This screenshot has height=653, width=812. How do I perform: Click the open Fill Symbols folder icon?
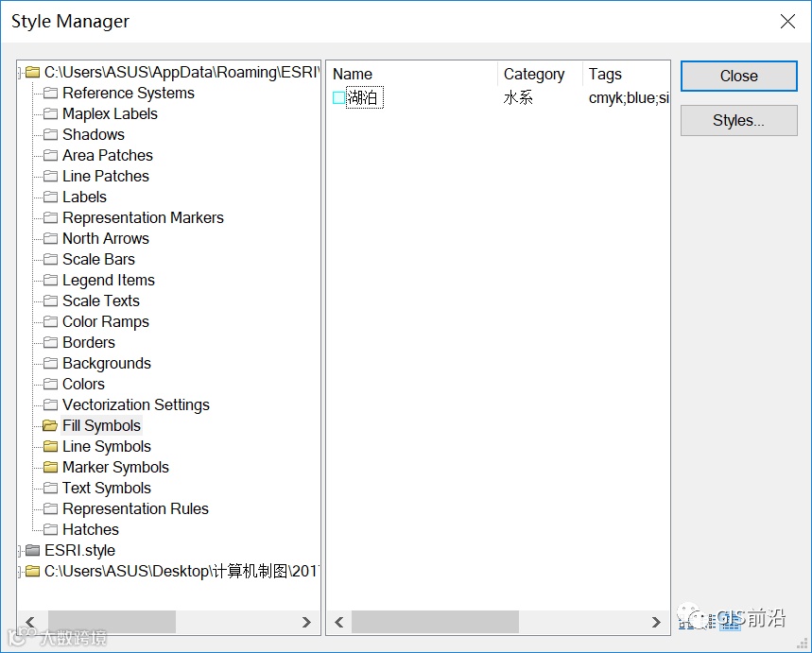click(x=50, y=425)
